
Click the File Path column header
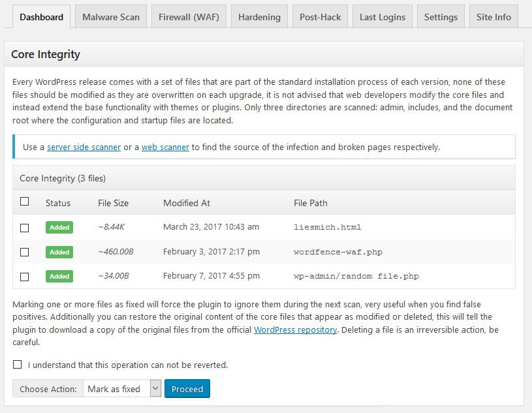[x=311, y=203]
